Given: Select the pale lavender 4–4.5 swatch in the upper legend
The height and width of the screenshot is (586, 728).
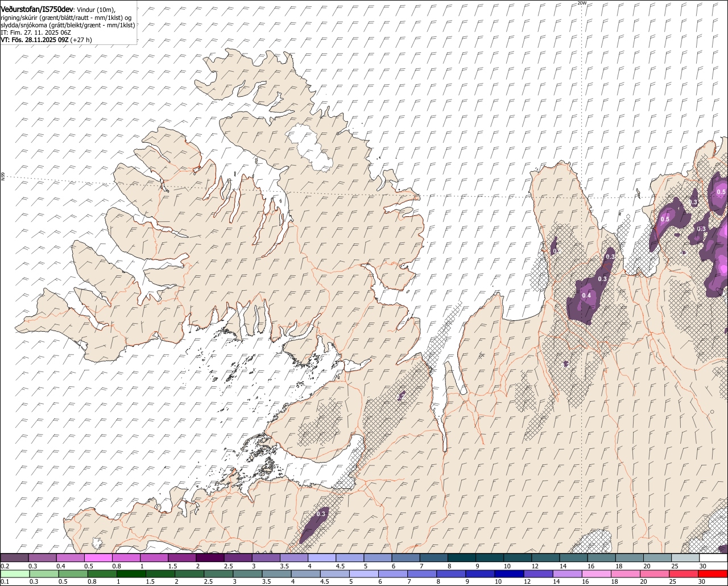Looking at the screenshot, I should tap(322, 558).
